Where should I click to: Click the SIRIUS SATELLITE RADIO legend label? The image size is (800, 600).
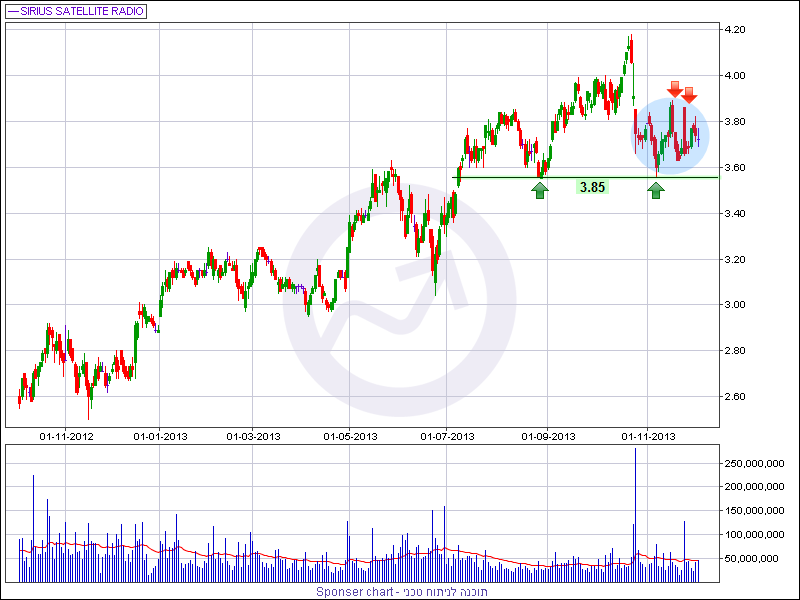pos(82,11)
